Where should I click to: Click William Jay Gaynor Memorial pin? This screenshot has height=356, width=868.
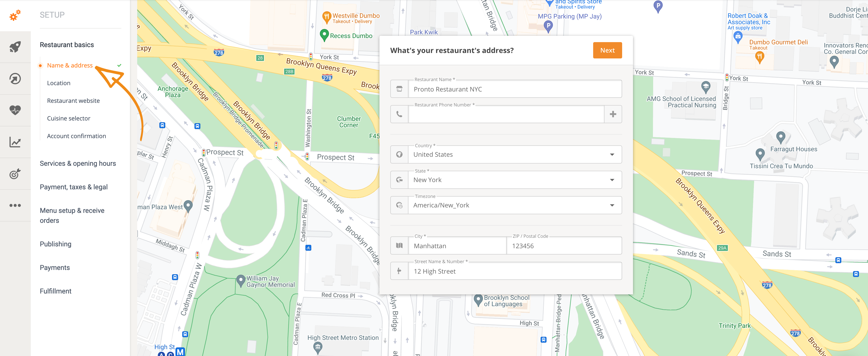point(241,281)
